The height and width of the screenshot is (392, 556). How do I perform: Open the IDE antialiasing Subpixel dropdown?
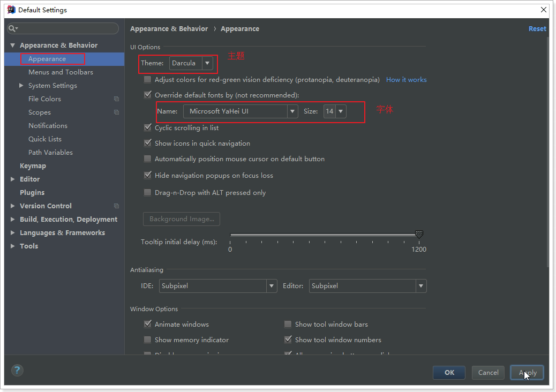point(218,286)
